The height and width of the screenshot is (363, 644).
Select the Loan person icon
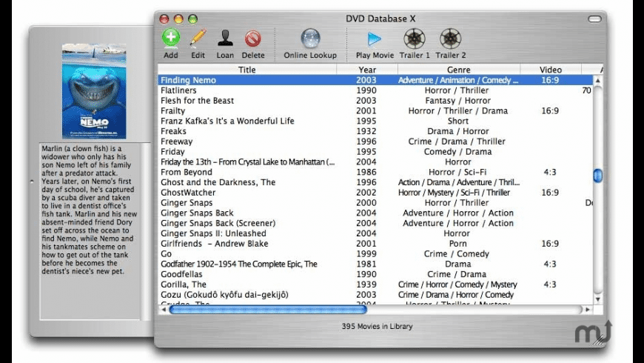(225, 39)
